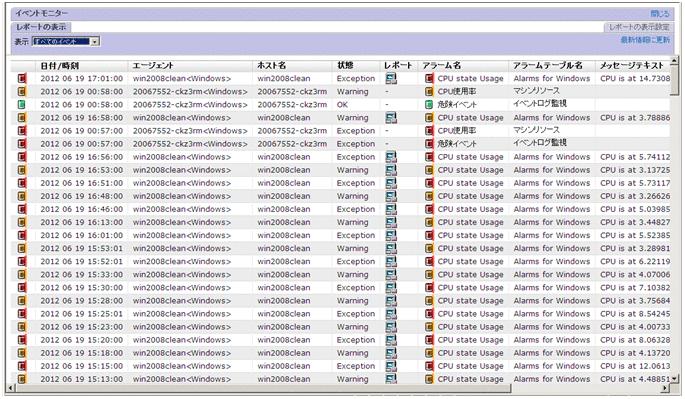Open report icon for 15:53:01 event

coord(391,248)
